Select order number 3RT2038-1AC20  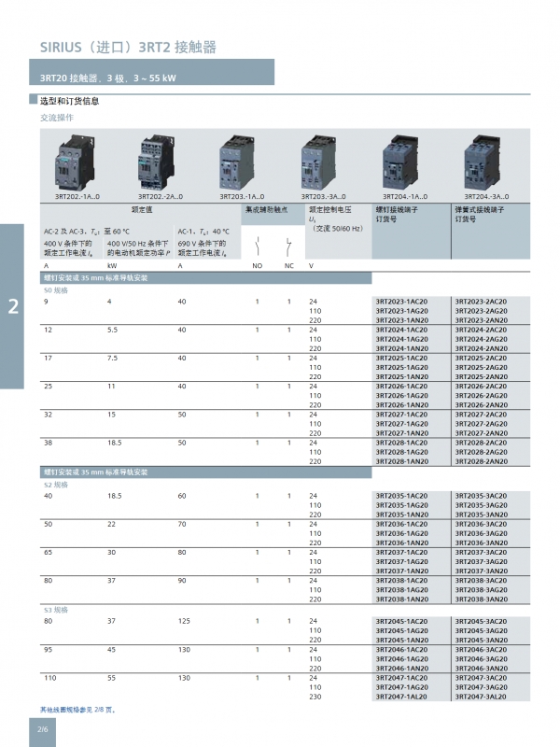(x=401, y=581)
